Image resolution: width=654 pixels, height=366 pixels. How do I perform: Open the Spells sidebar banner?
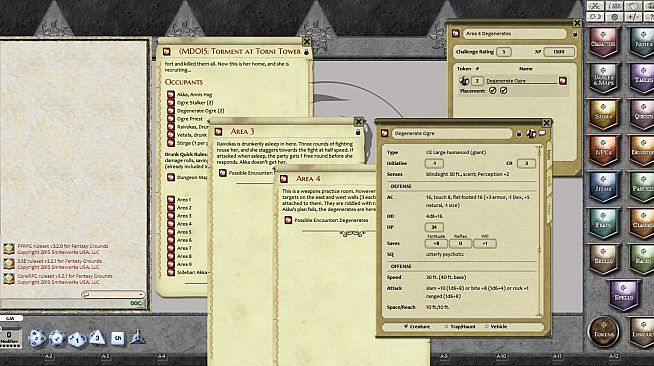[x=624, y=295]
